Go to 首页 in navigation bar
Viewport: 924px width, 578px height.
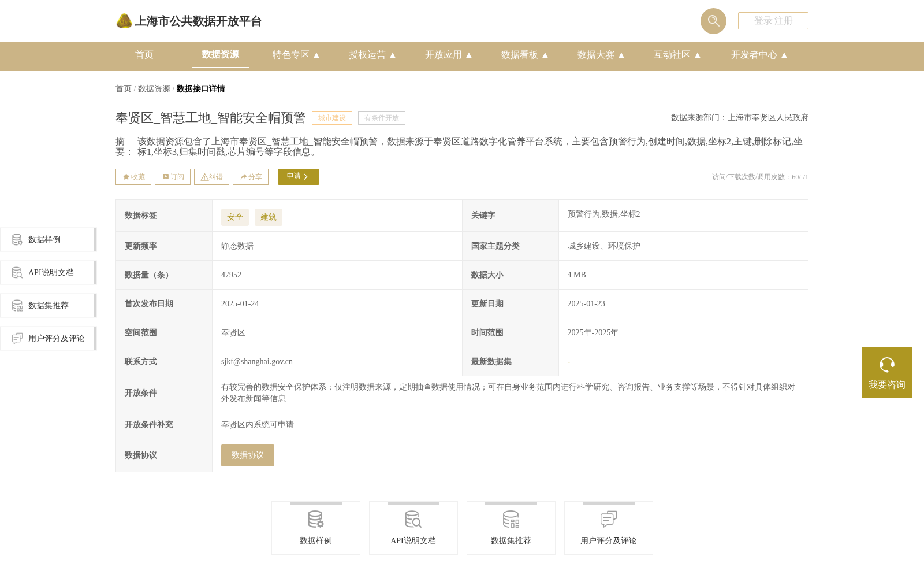[144, 55]
